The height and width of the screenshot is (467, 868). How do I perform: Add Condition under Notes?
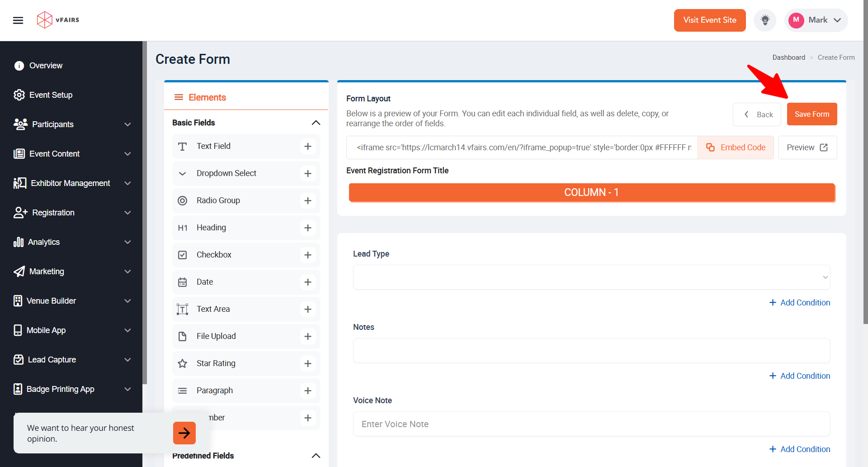tap(800, 376)
